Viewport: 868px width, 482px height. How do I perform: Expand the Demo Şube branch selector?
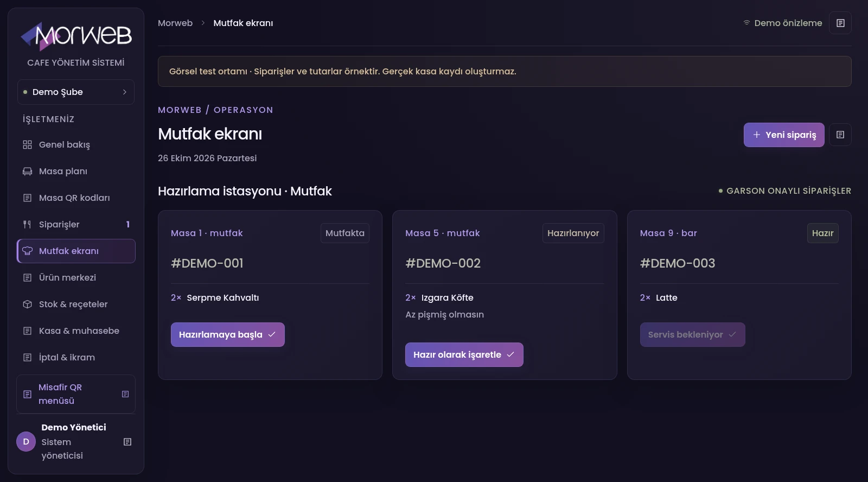click(x=76, y=92)
